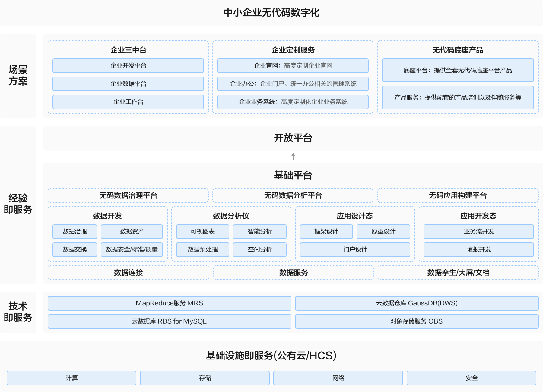Image resolution: width=543 pixels, height=392 pixels.
Task: Click 基础设施即服务(公有云/HCS) title
Action: pos(271,356)
